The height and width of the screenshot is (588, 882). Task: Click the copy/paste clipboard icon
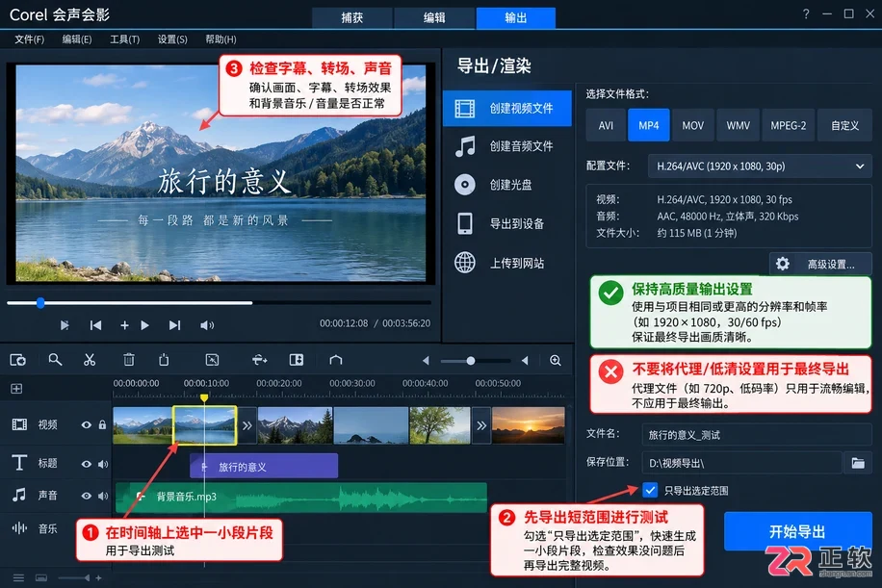[164, 360]
